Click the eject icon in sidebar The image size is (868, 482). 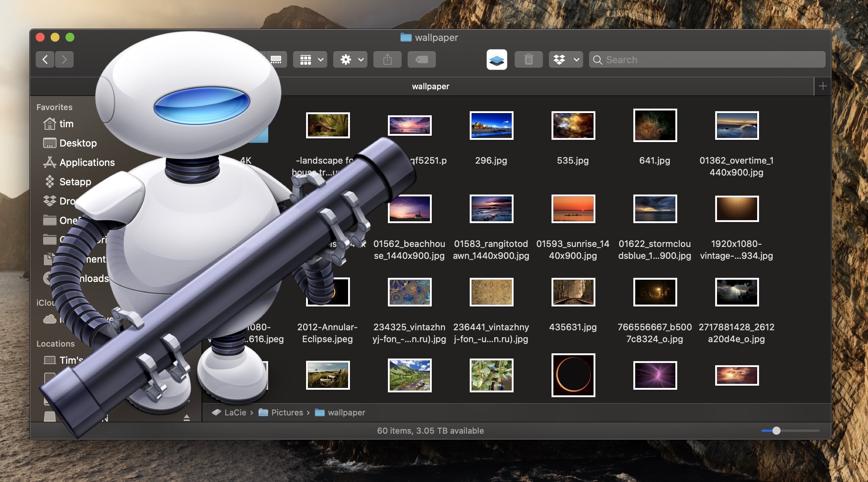(x=187, y=418)
